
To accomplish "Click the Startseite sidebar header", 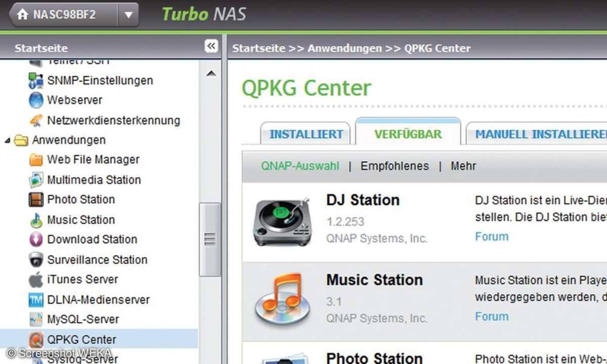I will tap(41, 49).
